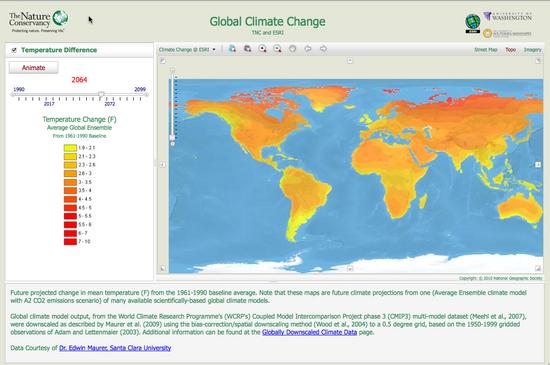This screenshot has width=550, height=365.
Task: Click the left-edge middle toggle of the map
Action: point(163,164)
